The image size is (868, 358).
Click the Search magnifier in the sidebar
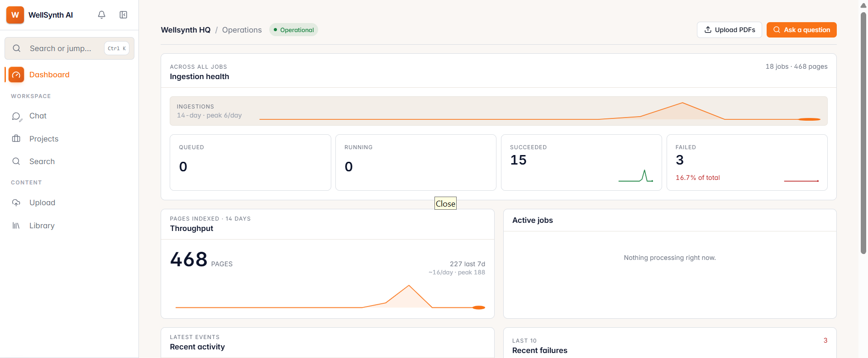[x=16, y=161]
